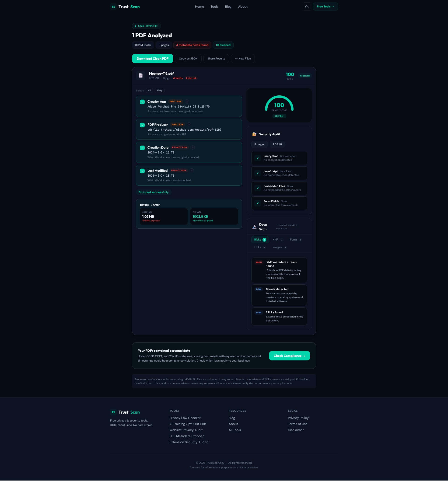Image resolution: width=448 pixels, height=481 pixels.
Task: Click the microscope icon in Deep Scan section
Action: tap(254, 227)
